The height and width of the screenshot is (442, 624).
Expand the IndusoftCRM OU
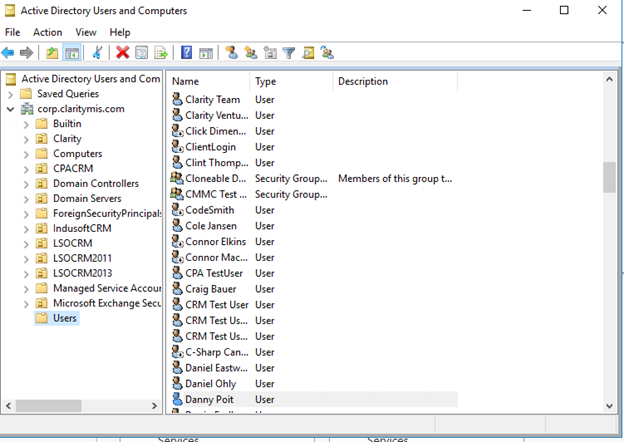(x=26, y=229)
